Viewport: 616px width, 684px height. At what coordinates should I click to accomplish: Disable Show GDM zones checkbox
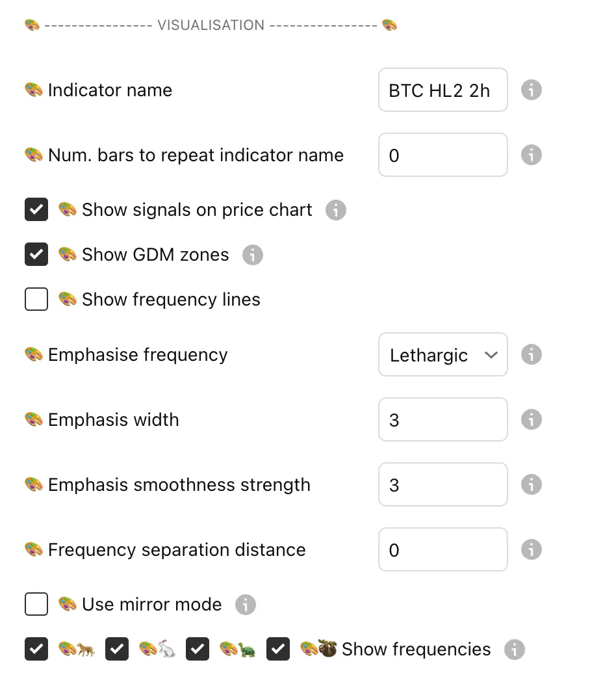pyautogui.click(x=36, y=255)
